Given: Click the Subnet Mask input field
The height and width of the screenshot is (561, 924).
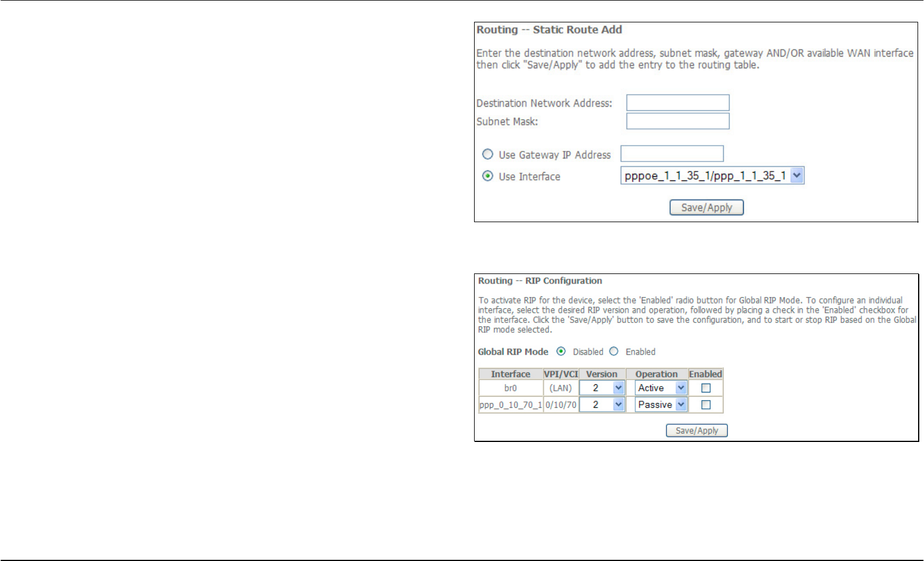Looking at the screenshot, I should [678, 121].
